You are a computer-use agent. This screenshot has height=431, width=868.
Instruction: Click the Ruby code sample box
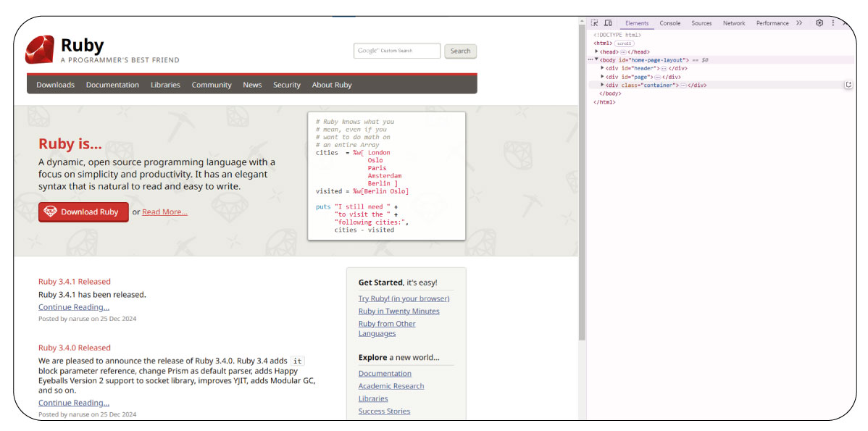pos(386,176)
